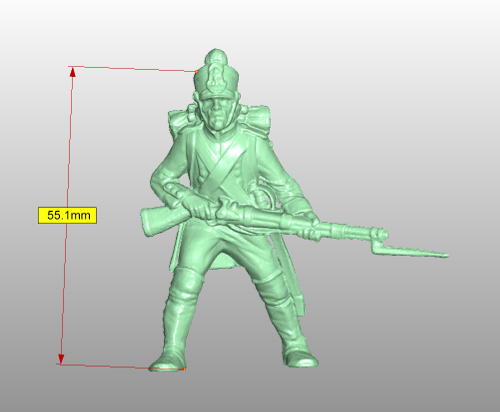Select the soldier's face
The width and height of the screenshot is (500, 412).
click(217, 113)
